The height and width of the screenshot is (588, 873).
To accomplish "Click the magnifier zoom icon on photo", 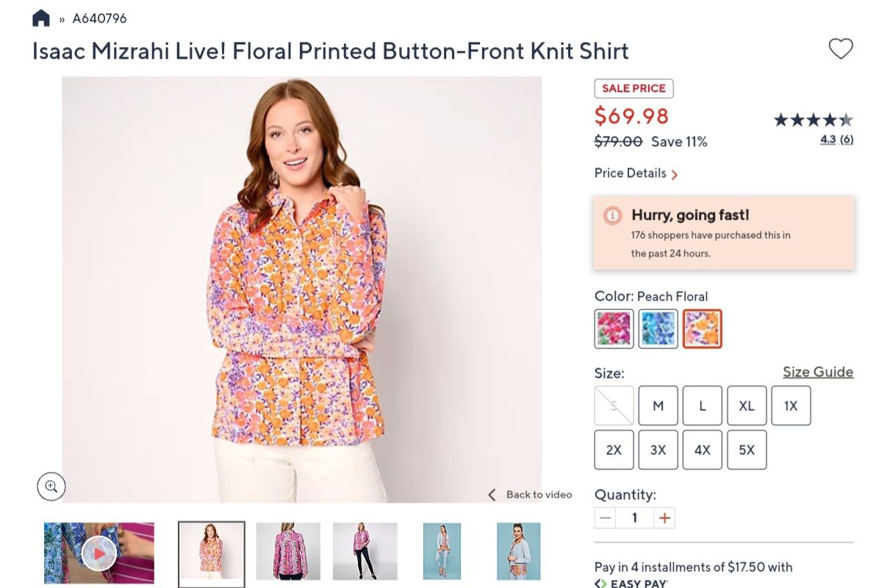I will [x=51, y=486].
